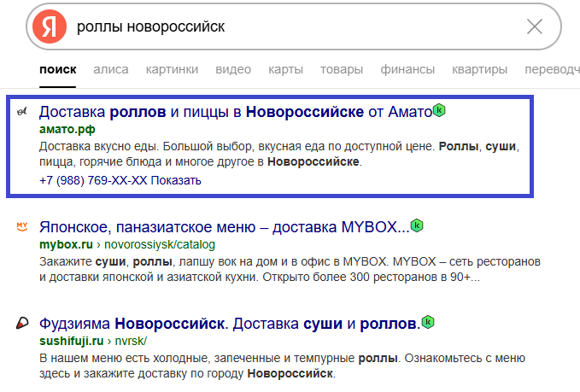Open the товары tab
Screen dimensions: 580x392
tap(342, 69)
